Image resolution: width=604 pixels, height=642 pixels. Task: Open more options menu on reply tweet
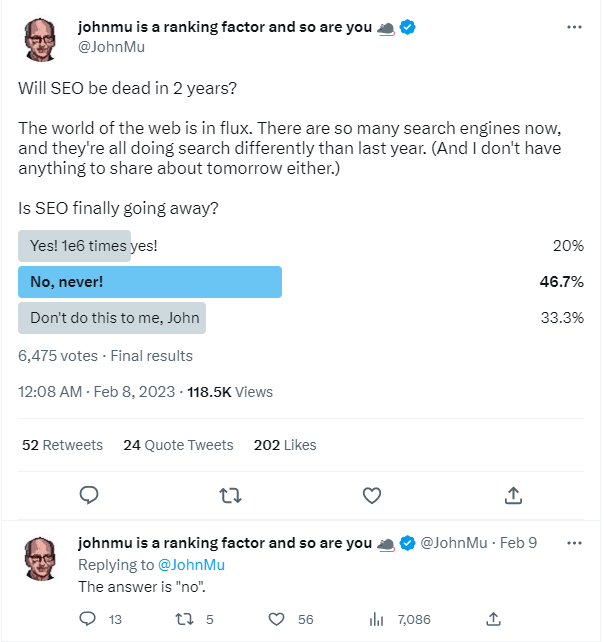574,543
